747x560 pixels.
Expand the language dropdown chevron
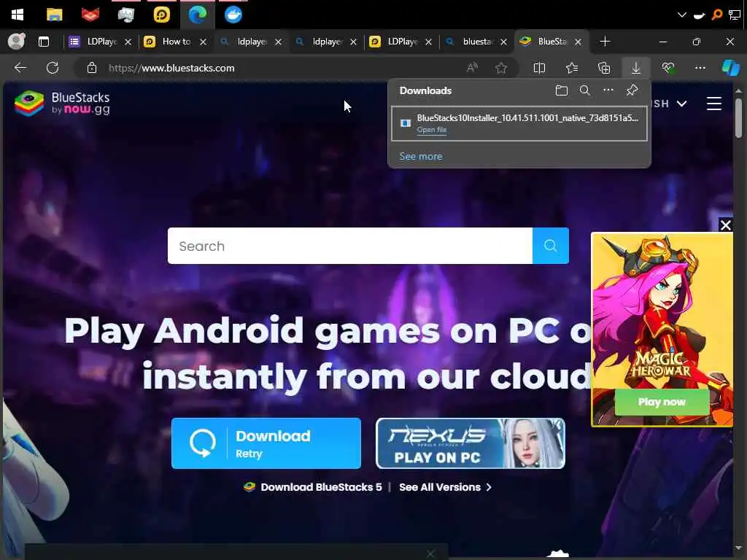click(682, 104)
